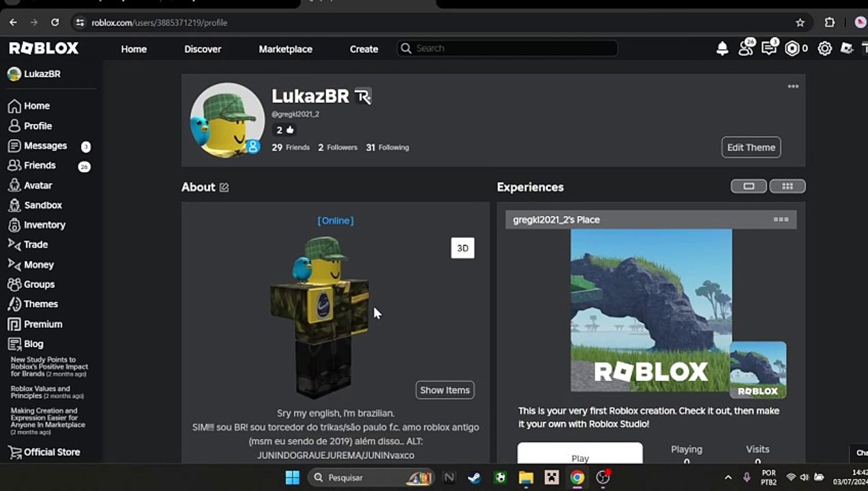Click the experience large thumbnail image

651,310
